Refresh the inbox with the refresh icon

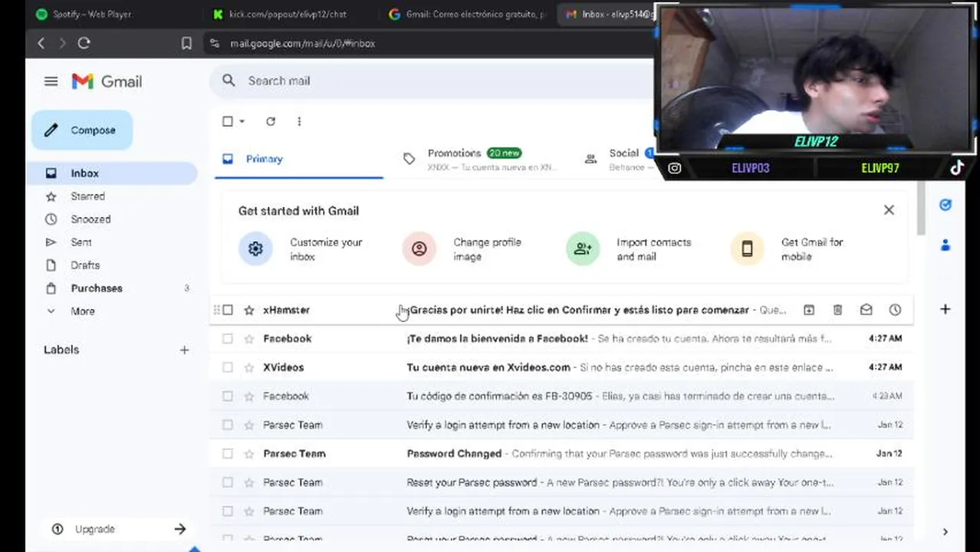tap(271, 121)
